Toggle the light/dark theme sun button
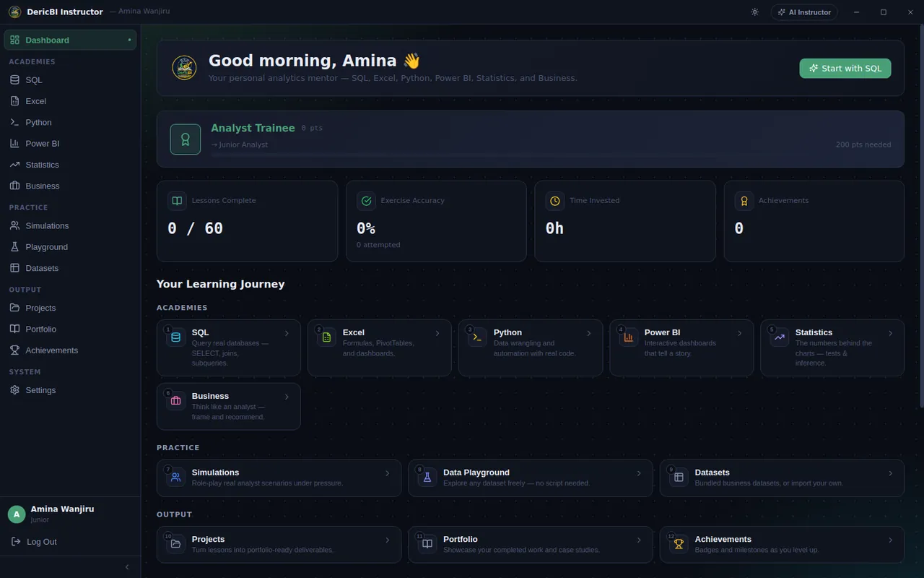The height and width of the screenshot is (578, 924). (x=755, y=12)
